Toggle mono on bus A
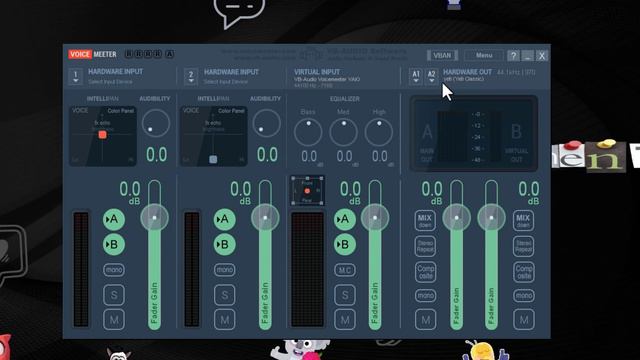640x360 pixels. [x=425, y=295]
